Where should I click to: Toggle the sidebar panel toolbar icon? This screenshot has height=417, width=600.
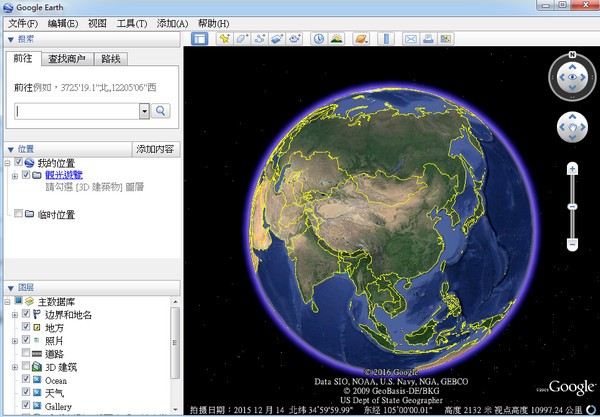click(x=199, y=39)
